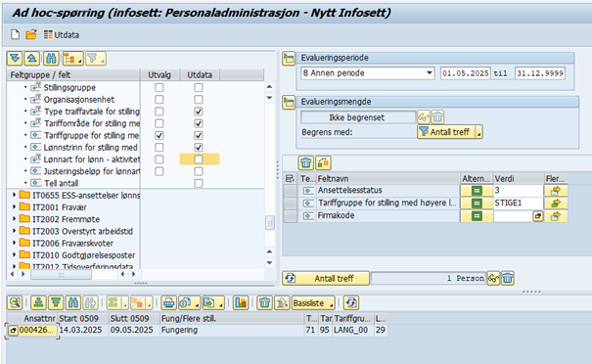
Task: Delete hit list with the trash icon beside 1 Person
Action: [508, 279]
